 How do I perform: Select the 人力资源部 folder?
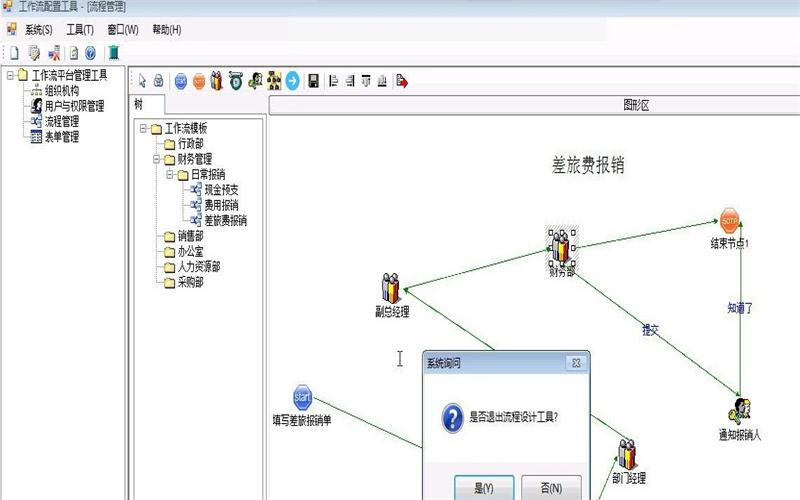(199, 266)
